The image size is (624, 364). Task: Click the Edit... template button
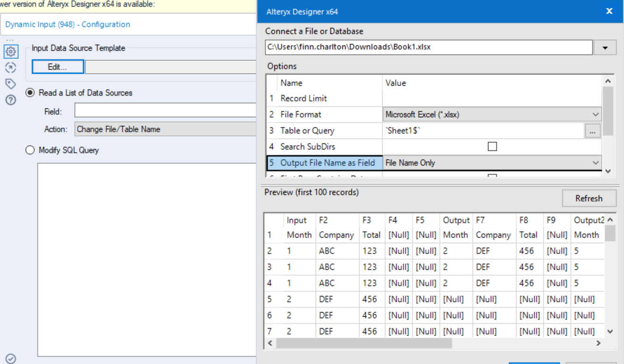click(x=57, y=67)
